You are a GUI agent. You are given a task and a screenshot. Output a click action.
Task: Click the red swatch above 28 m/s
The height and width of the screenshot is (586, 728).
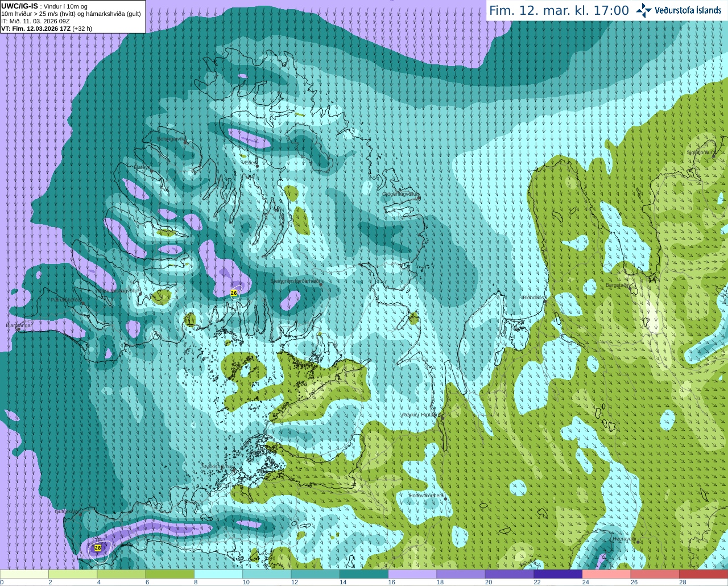(x=704, y=574)
